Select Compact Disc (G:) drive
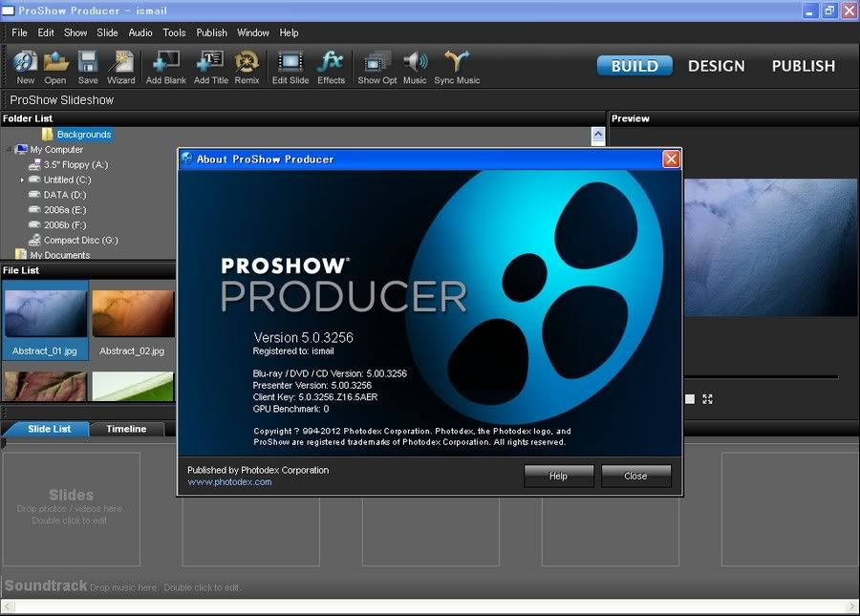 (80, 240)
